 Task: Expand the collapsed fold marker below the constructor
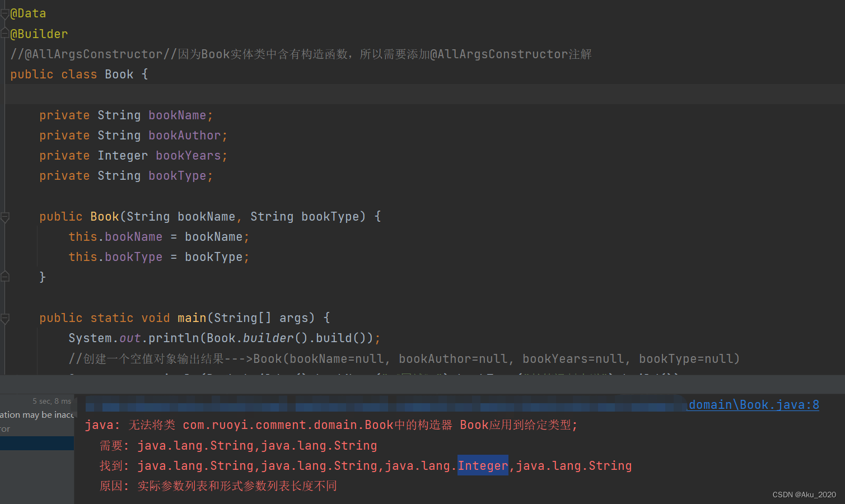point(4,276)
